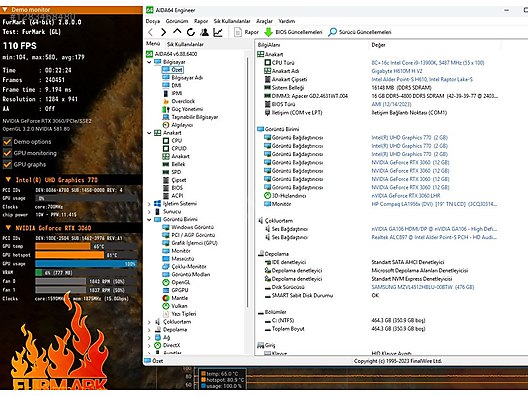
Task: Click the GPU usage blue bar in FurMark
Action: click(86, 264)
